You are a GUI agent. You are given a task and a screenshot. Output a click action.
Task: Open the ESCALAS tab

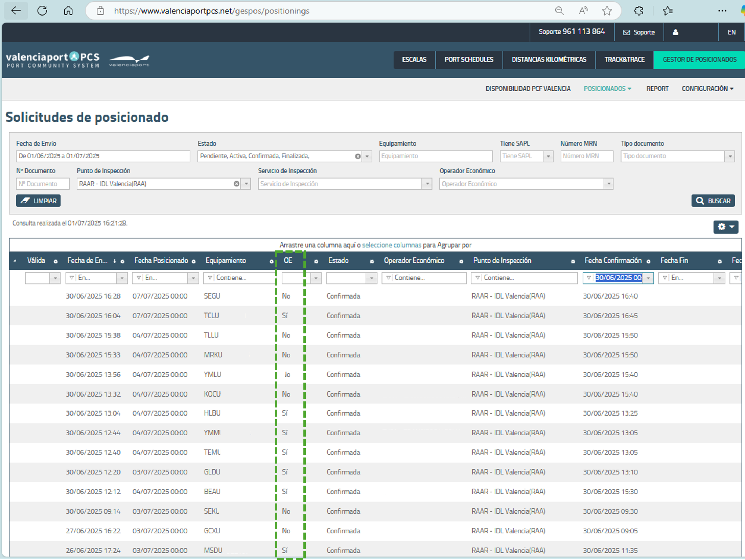[414, 60]
